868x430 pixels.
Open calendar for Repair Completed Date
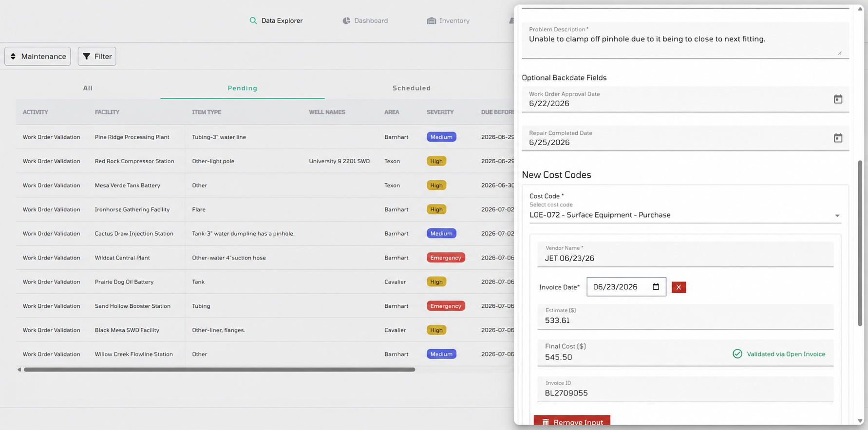[x=838, y=138]
